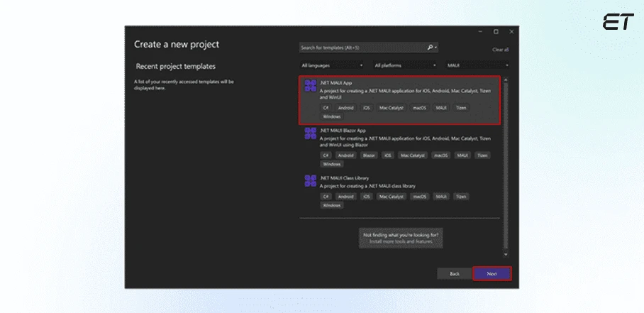The image size is (644, 313).
Task: Click the Windows tag under .NET MAUI App
Action: click(332, 116)
